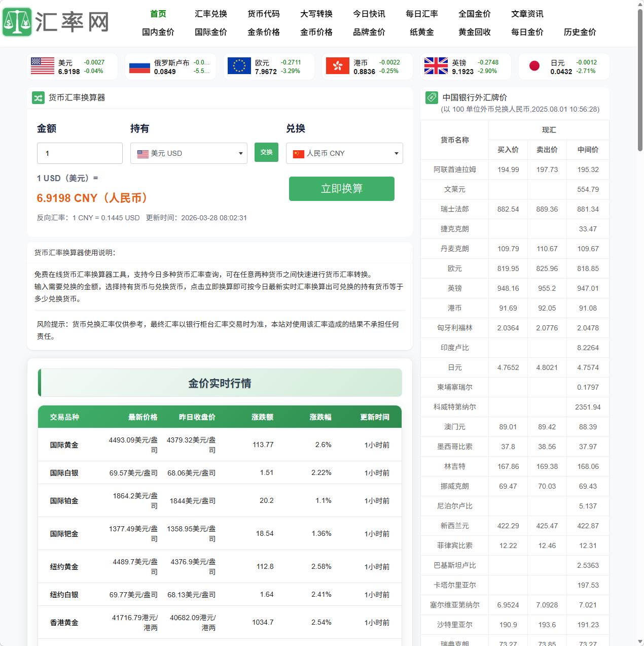Select the EU flag on the 欧元 card
The image size is (644, 646).
(x=239, y=66)
